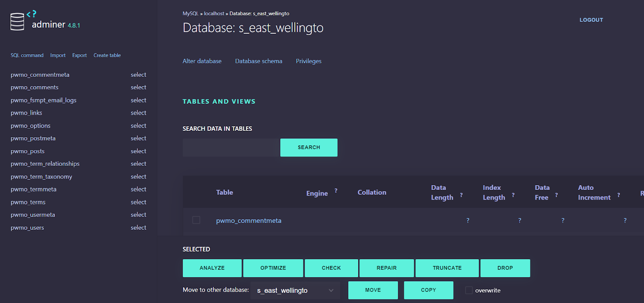Viewport: 644px width, 303px height.
Task: Open Database schema link
Action: pyautogui.click(x=259, y=61)
